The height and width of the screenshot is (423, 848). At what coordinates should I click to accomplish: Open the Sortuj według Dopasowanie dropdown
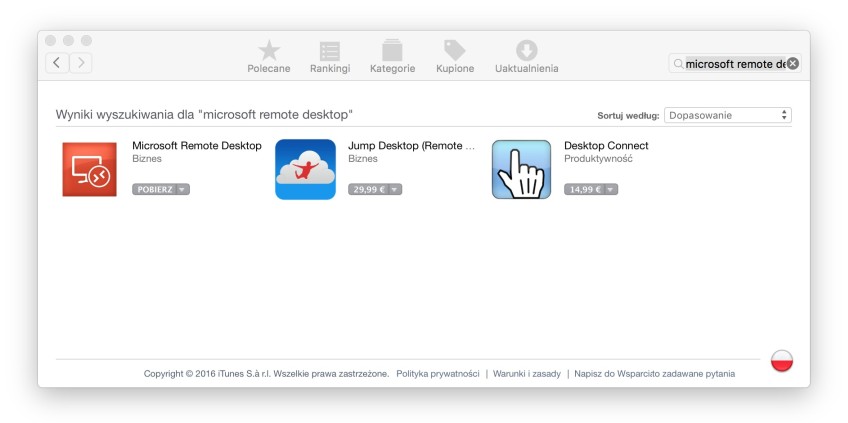pyautogui.click(x=727, y=115)
